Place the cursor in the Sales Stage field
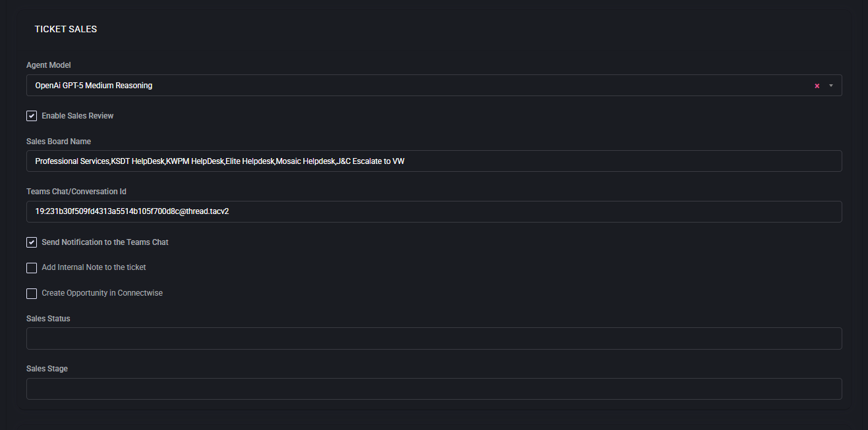The image size is (868, 430). click(x=434, y=389)
